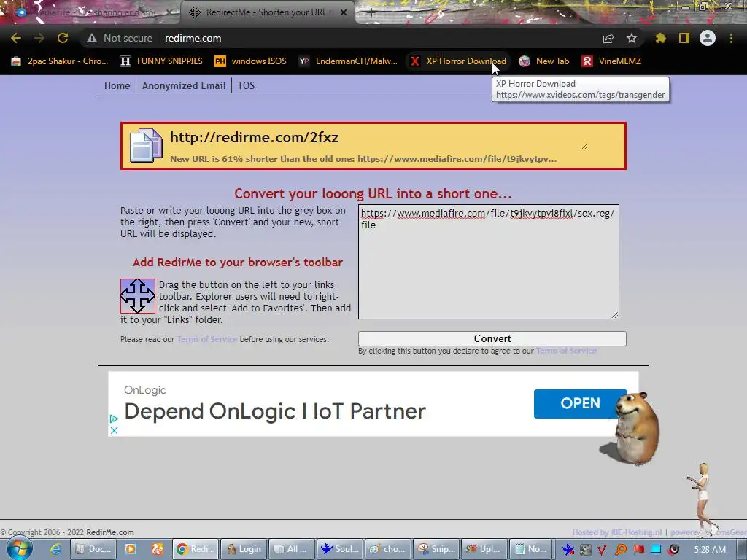Click the red V tray icon
This screenshot has width=747, height=560.
coord(602,550)
